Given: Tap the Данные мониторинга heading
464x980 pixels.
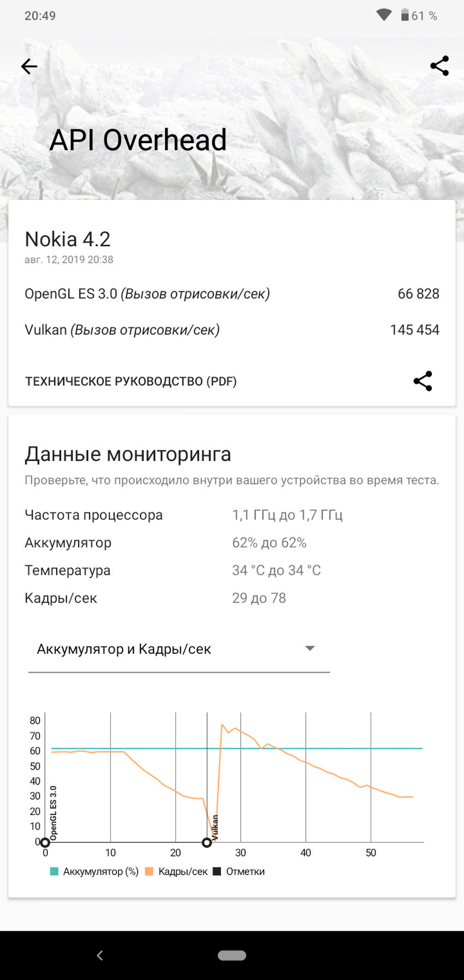Looking at the screenshot, I should pos(128,454).
